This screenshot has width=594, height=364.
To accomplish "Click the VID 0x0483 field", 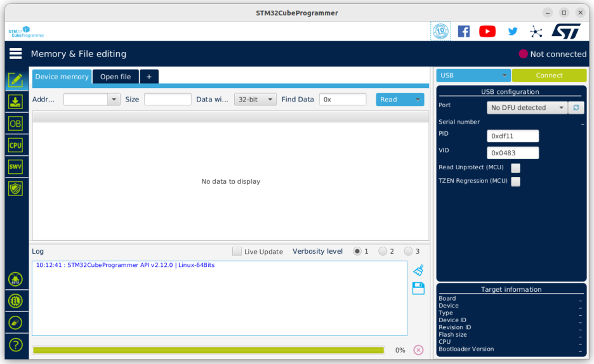I will coord(513,153).
